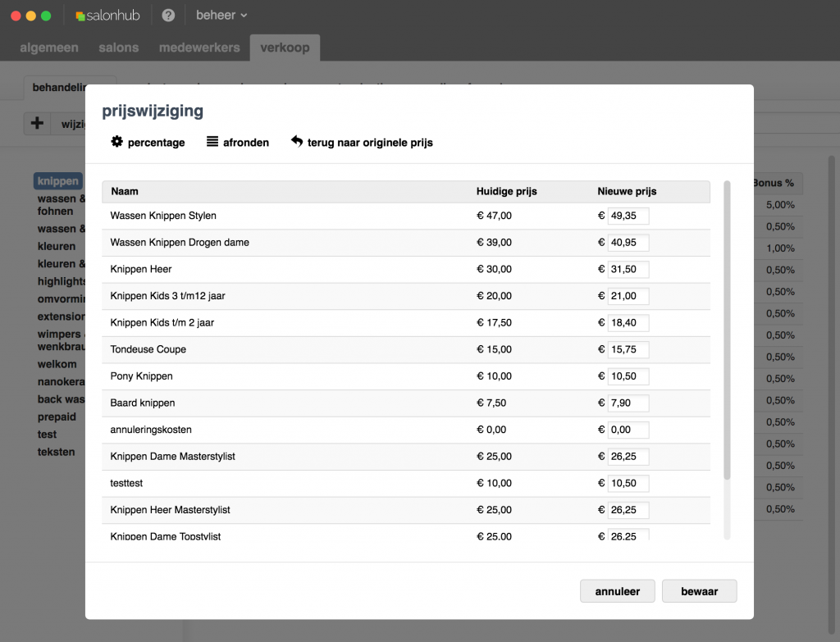
Task: Click the percentage gear icon
Action: pyautogui.click(x=117, y=142)
